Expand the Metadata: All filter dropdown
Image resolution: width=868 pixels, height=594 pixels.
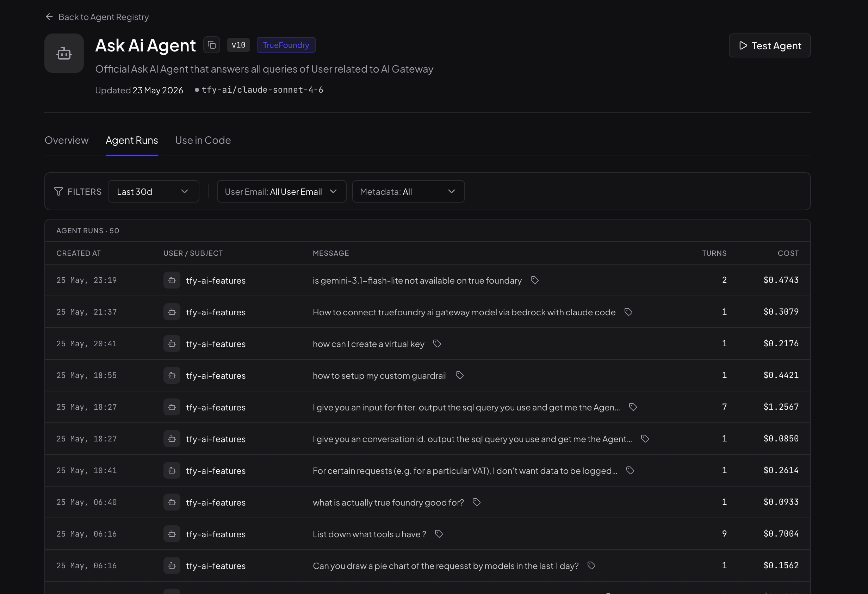tap(409, 192)
